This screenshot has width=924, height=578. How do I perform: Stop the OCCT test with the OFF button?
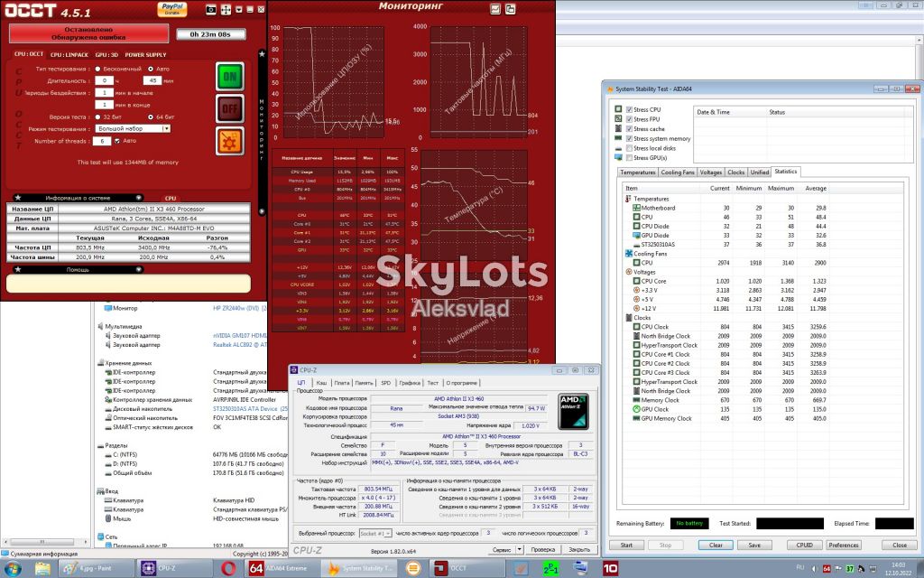[230, 108]
